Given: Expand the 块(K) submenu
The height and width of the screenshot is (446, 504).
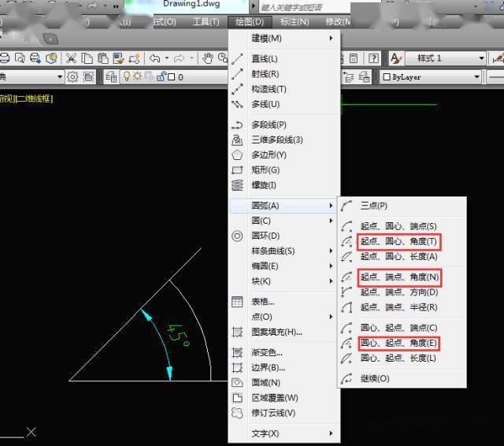Looking at the screenshot, I should pos(284,281).
